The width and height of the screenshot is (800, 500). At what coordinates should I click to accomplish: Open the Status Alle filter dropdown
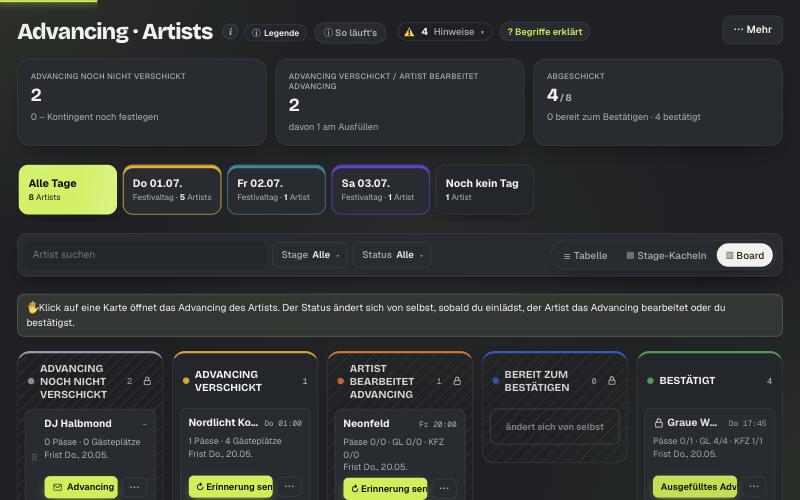tap(392, 255)
